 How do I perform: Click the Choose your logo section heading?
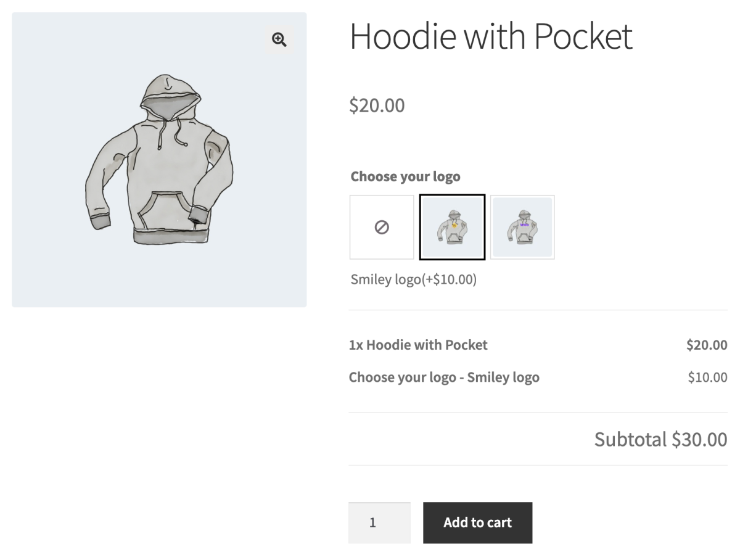coord(405,176)
